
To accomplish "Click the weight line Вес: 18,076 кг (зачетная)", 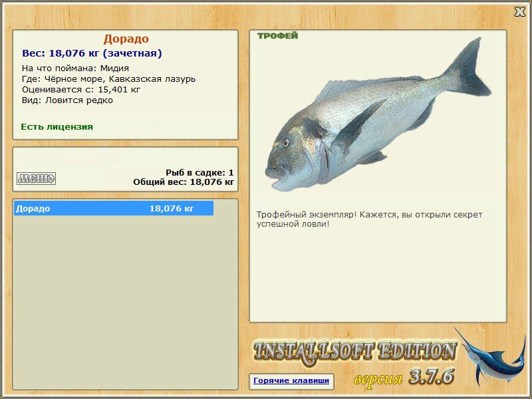I will tap(92, 53).
